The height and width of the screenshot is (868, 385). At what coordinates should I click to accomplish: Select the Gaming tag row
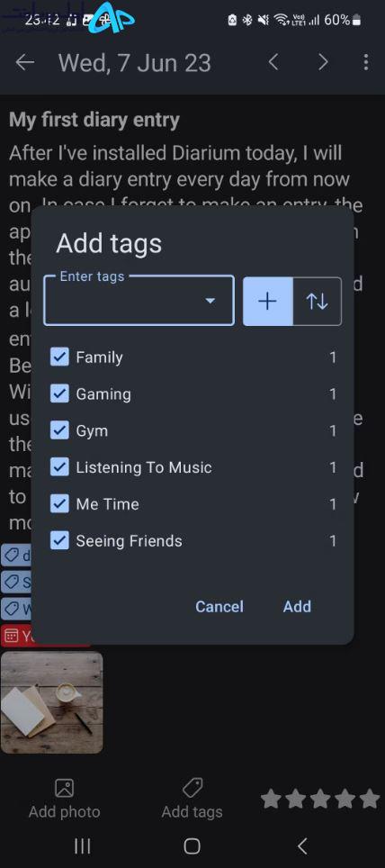pyautogui.click(x=193, y=394)
